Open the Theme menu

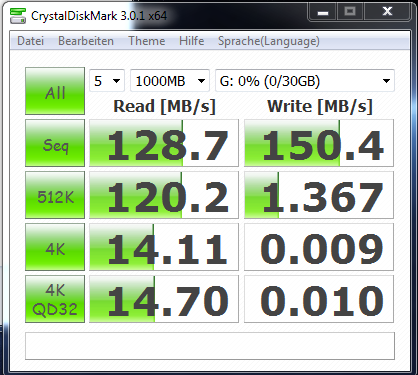coord(147,41)
